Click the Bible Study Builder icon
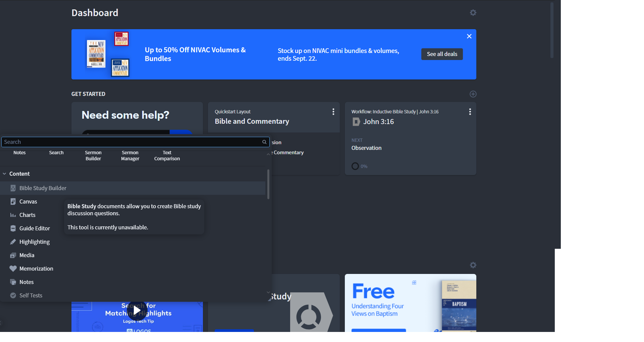The width and height of the screenshot is (644, 342). point(13,188)
